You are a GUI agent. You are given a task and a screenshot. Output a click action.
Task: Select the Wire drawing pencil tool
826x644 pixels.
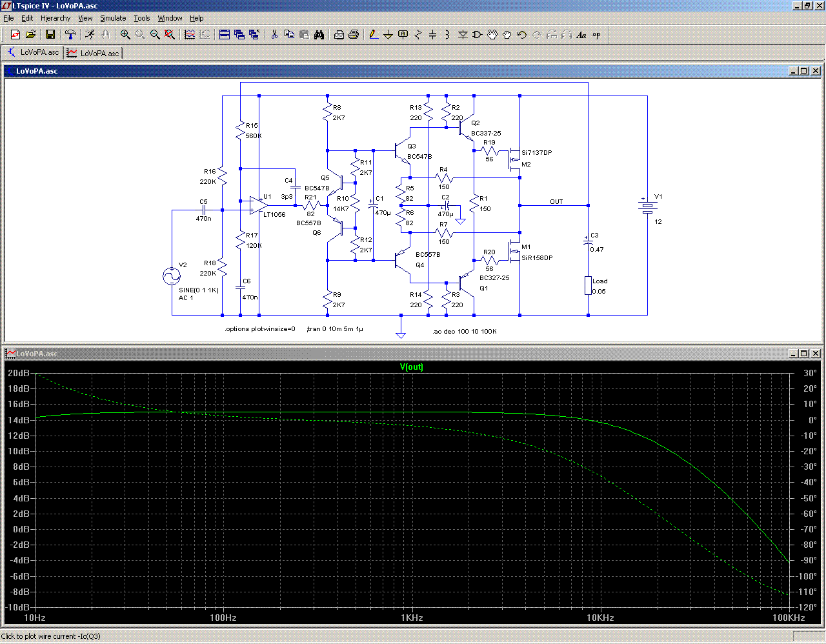tap(373, 35)
